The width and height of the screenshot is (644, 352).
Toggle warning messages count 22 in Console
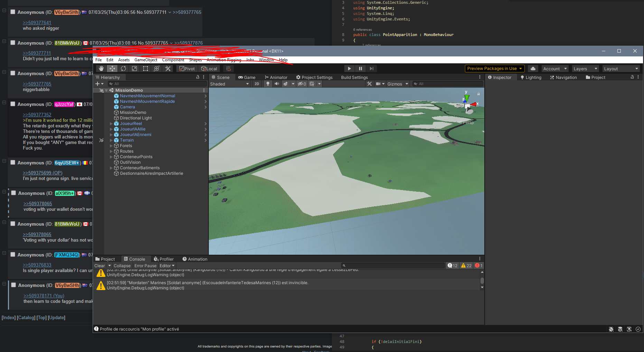tap(466, 265)
